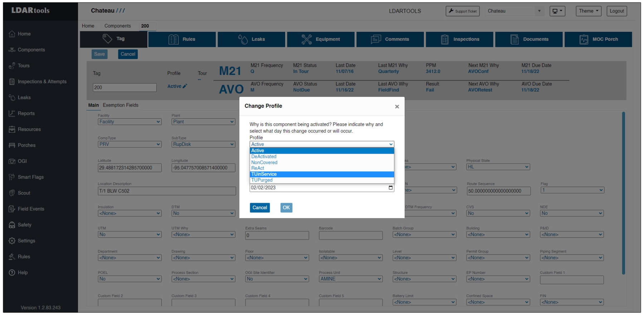Switch to the Equipment tab
Screen dimensions: 644x315
(321, 39)
